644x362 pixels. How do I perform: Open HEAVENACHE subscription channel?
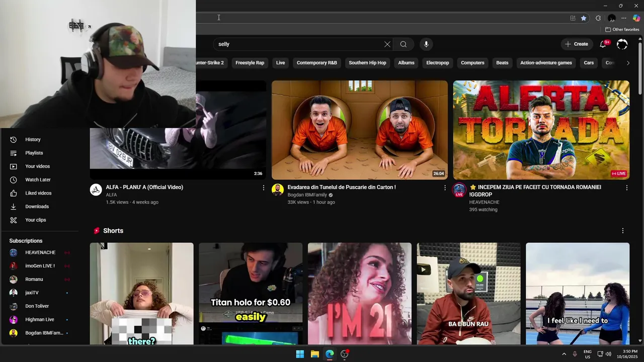[x=40, y=252]
